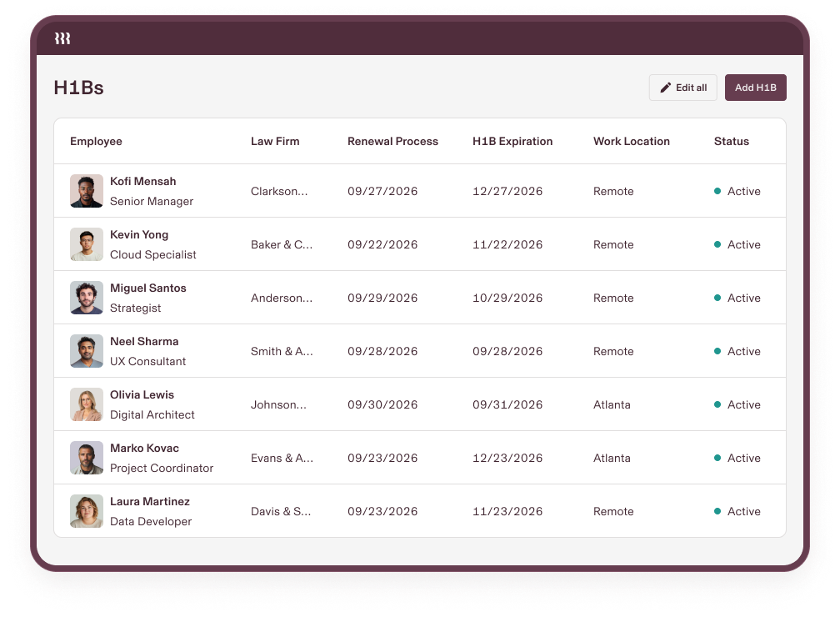Open Neel Sharma's profile photo
The width and height of the screenshot is (840, 617).
coord(87,351)
